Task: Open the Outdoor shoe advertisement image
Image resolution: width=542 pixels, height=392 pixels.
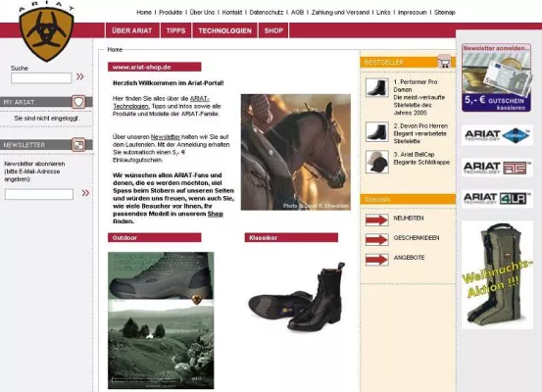Action: [x=161, y=320]
